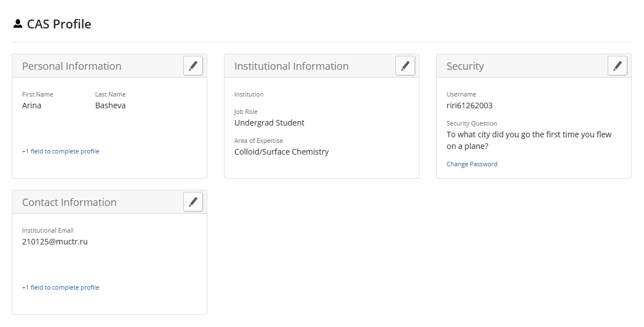Viewport: 644px width, 327px height.
Task: Click the user icon beside CAS Profile
Action: [x=18, y=24]
